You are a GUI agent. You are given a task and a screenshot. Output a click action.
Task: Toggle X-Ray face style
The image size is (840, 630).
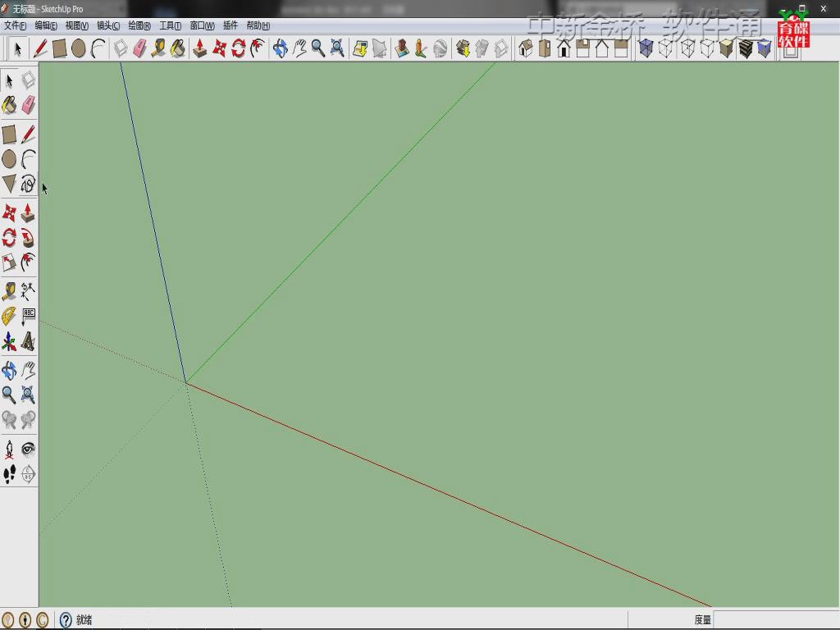tap(646, 48)
